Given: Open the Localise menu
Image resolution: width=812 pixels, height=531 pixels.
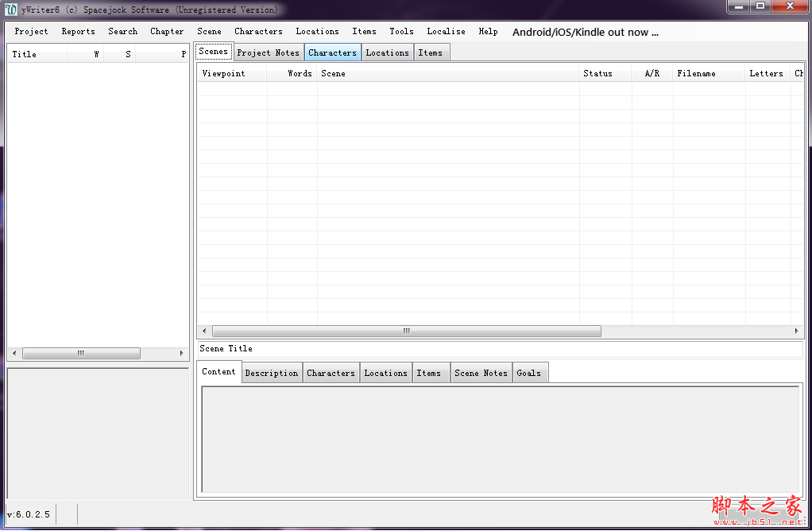Looking at the screenshot, I should tap(446, 32).
